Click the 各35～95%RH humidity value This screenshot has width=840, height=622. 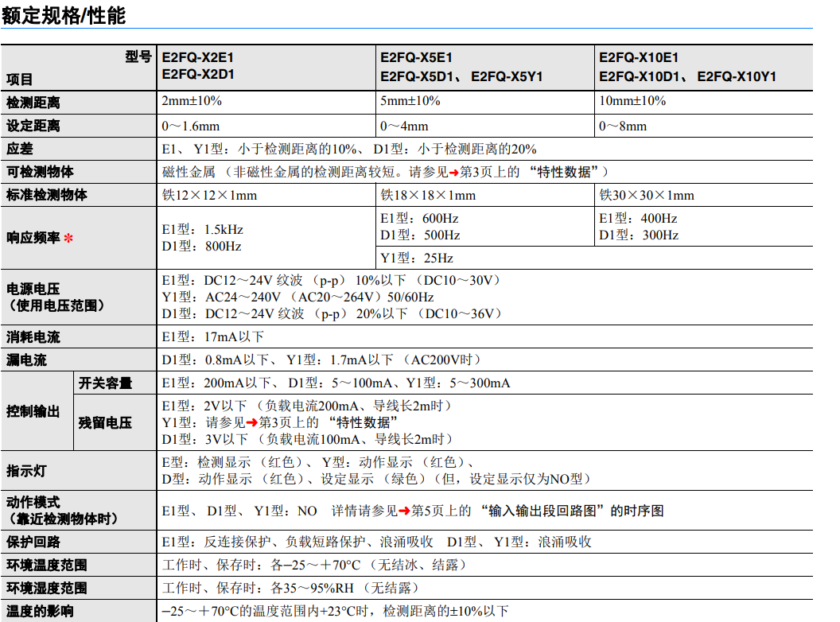pyautogui.click(x=312, y=589)
